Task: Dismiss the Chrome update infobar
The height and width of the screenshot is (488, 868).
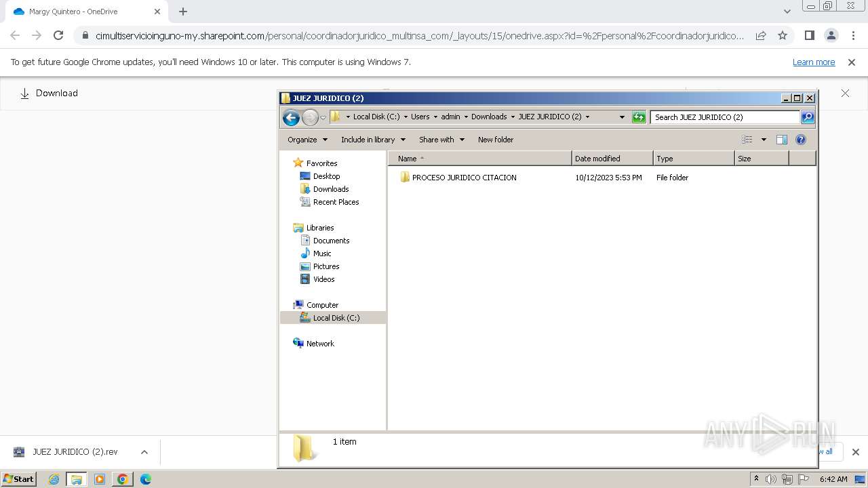Action: 852,62
